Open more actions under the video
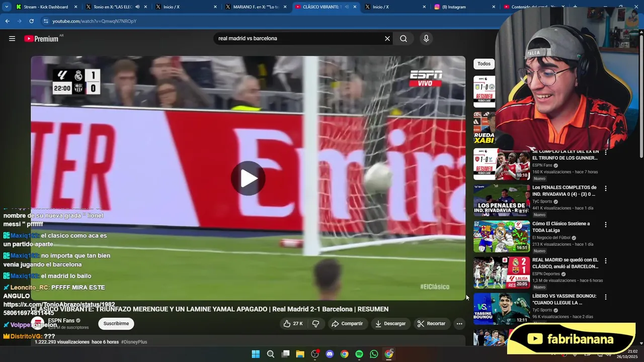This screenshot has height=362, width=644. (459, 324)
